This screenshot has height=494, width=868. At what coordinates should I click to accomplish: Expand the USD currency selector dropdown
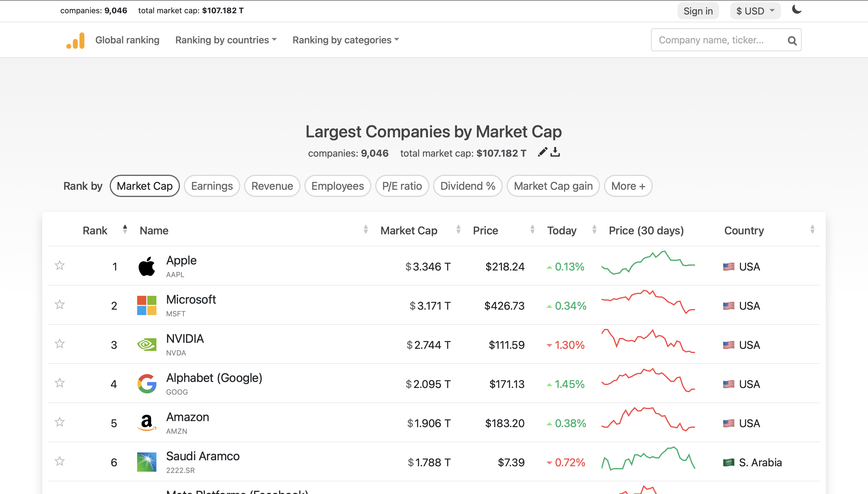754,10
